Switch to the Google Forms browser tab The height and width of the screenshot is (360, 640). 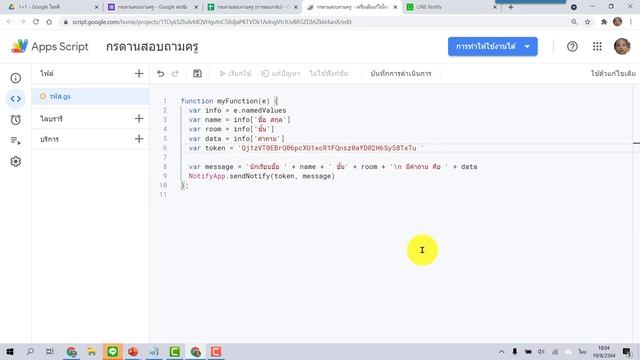153,7
